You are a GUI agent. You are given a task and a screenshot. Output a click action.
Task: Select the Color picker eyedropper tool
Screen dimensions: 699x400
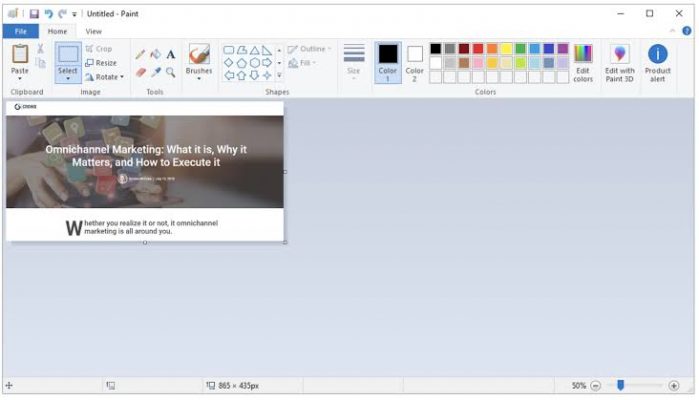click(x=156, y=72)
